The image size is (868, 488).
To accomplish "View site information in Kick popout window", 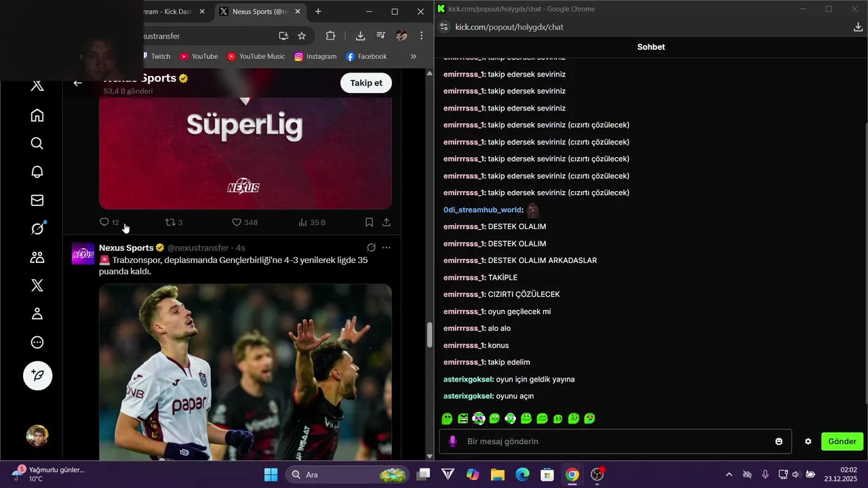I will point(444,27).
